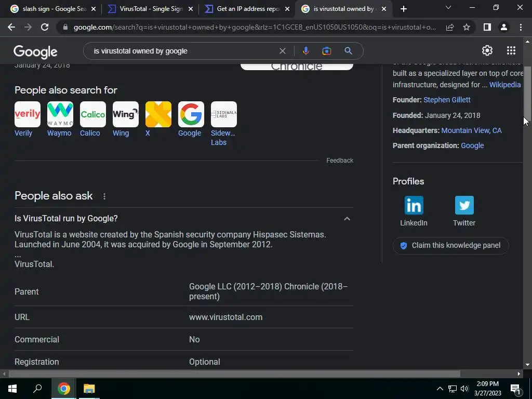Open the Verily logo suggestion
The height and width of the screenshot is (399, 532).
coord(28,114)
